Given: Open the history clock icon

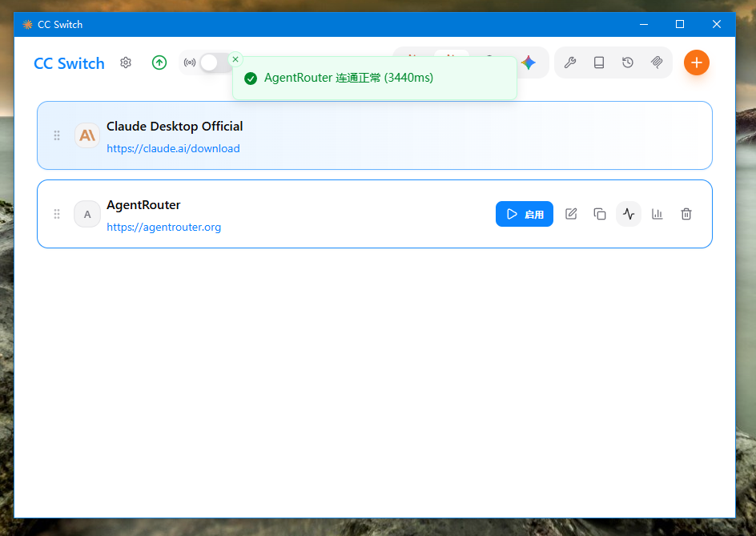Looking at the screenshot, I should click(x=628, y=62).
